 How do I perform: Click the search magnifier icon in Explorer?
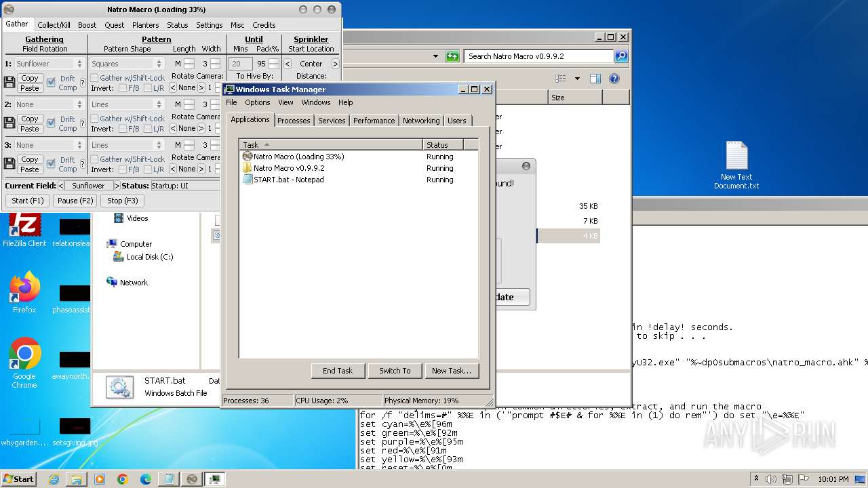click(x=620, y=56)
